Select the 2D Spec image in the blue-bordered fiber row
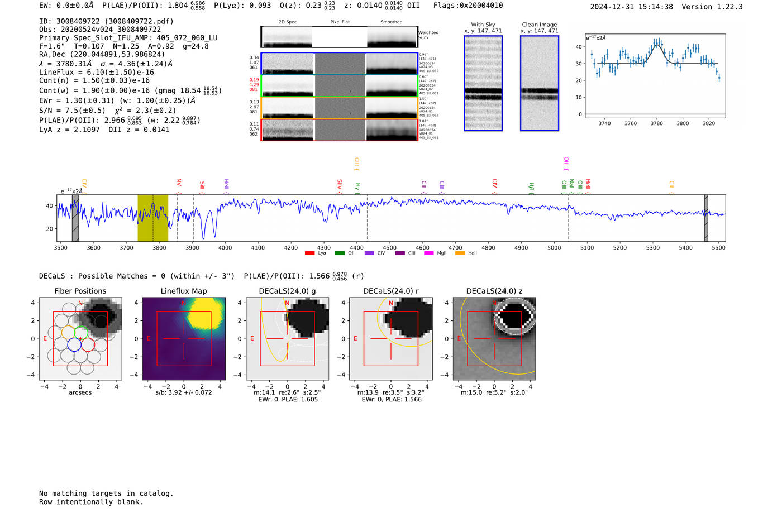This screenshot has width=782, height=532. coord(288,64)
